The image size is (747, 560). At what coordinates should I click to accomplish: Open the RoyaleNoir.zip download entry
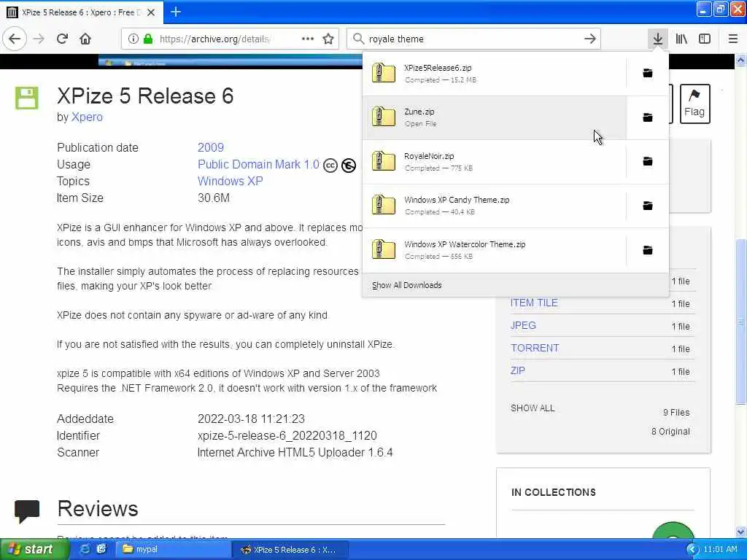495,161
